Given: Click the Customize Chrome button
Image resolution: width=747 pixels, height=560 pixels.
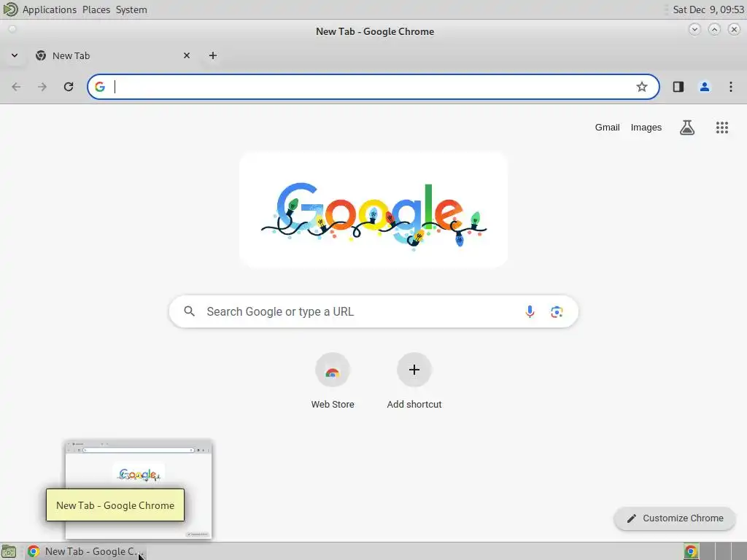Looking at the screenshot, I should pyautogui.click(x=675, y=518).
